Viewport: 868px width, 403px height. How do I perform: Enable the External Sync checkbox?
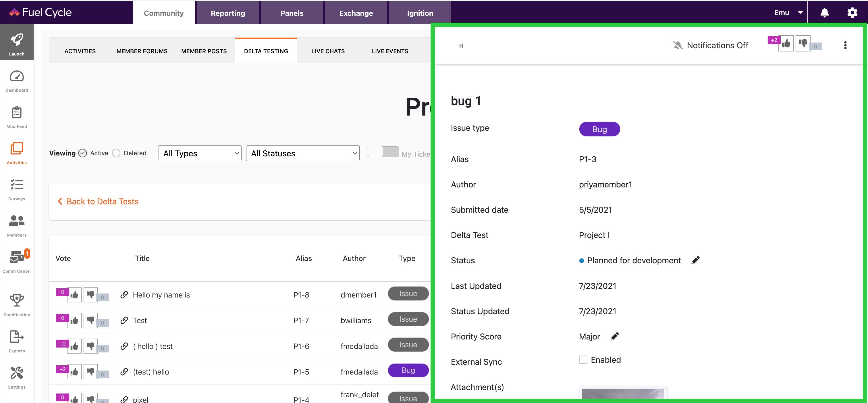tap(583, 360)
